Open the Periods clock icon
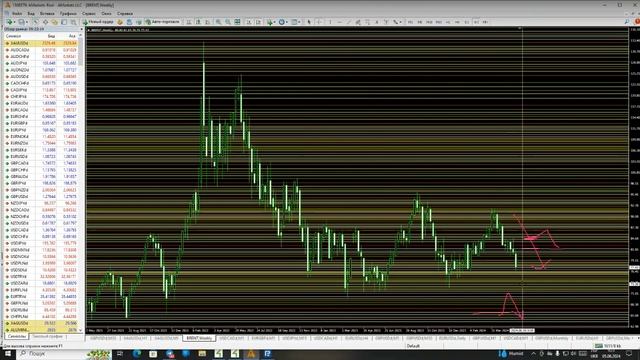This screenshot has width=640, height=360. click(x=282, y=22)
